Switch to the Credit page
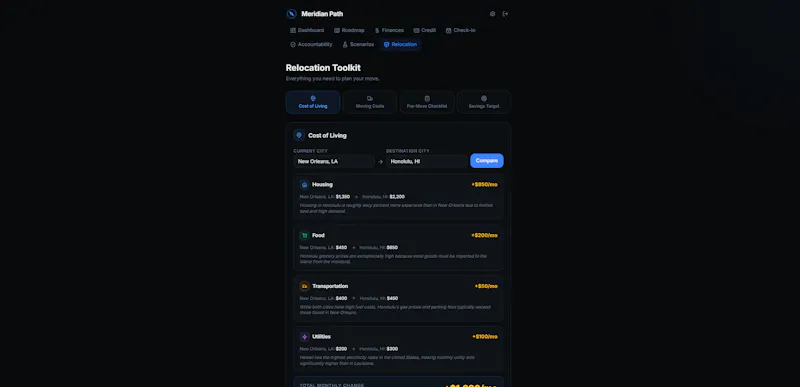800x387 pixels. pyautogui.click(x=424, y=30)
